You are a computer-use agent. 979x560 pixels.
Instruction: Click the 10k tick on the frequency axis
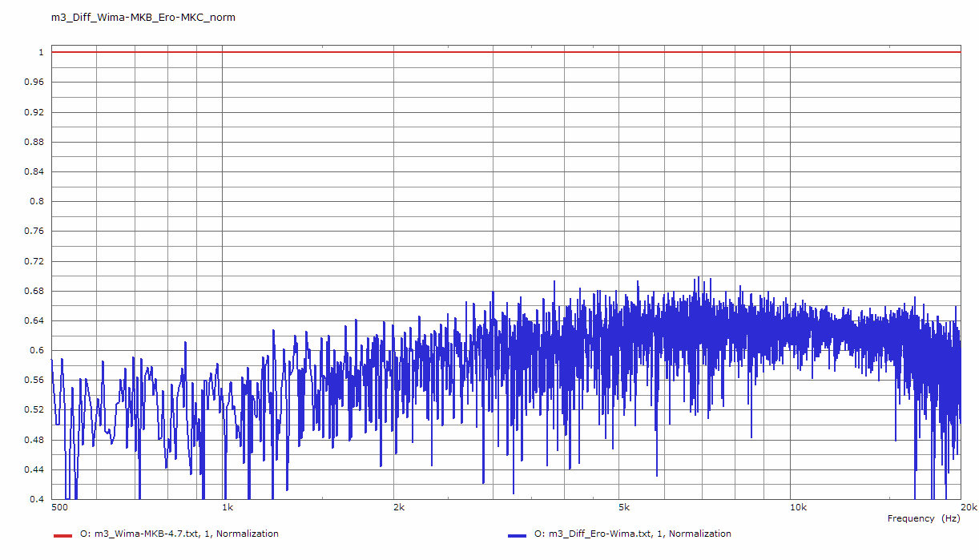[796, 507]
